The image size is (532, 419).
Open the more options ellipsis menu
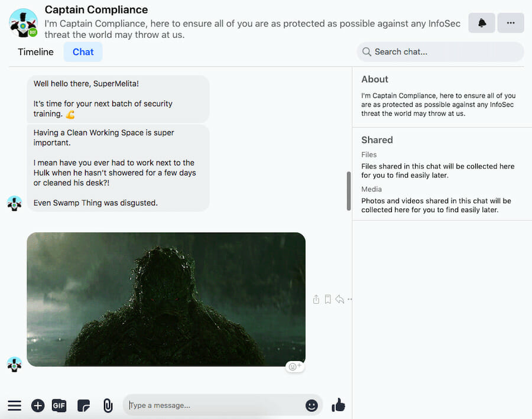tap(511, 23)
